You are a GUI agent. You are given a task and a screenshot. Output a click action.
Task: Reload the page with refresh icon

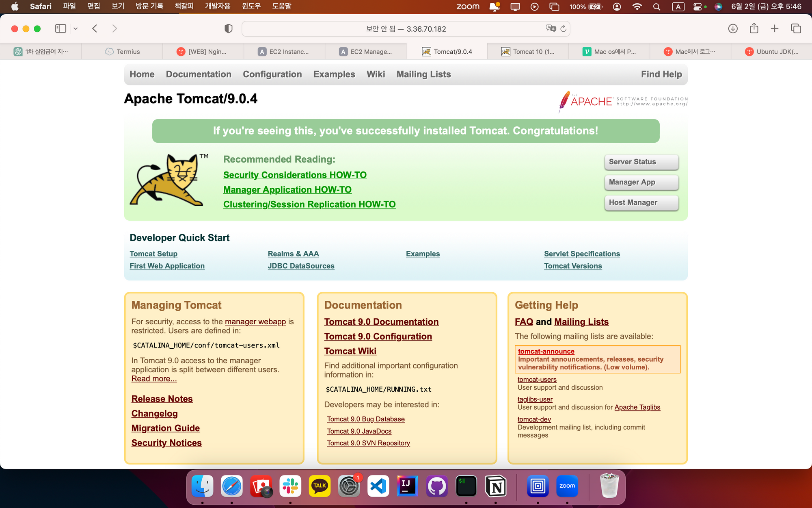tap(564, 28)
